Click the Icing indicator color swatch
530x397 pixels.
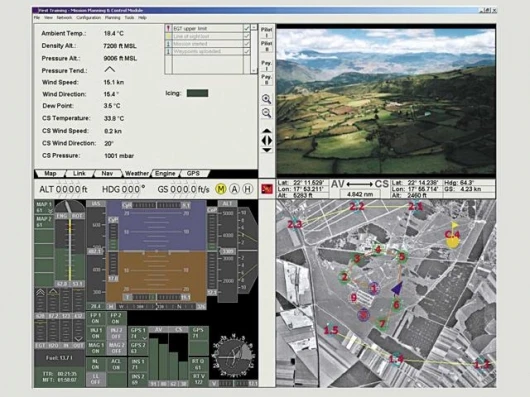197,93
